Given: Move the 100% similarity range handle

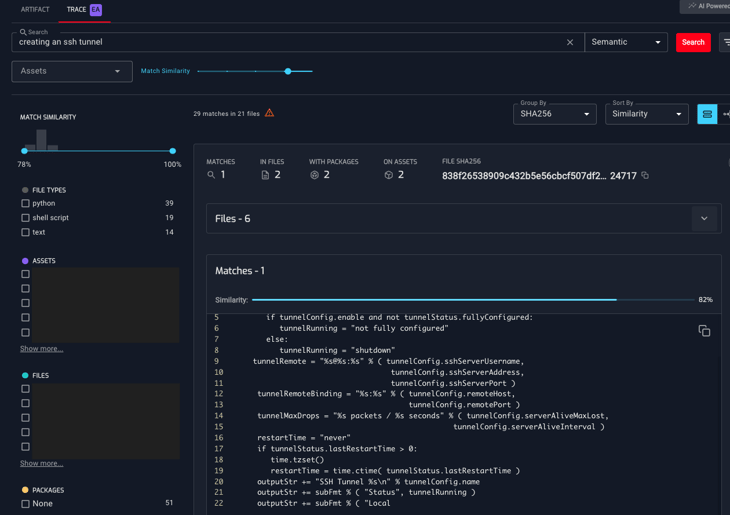Looking at the screenshot, I should click(173, 151).
